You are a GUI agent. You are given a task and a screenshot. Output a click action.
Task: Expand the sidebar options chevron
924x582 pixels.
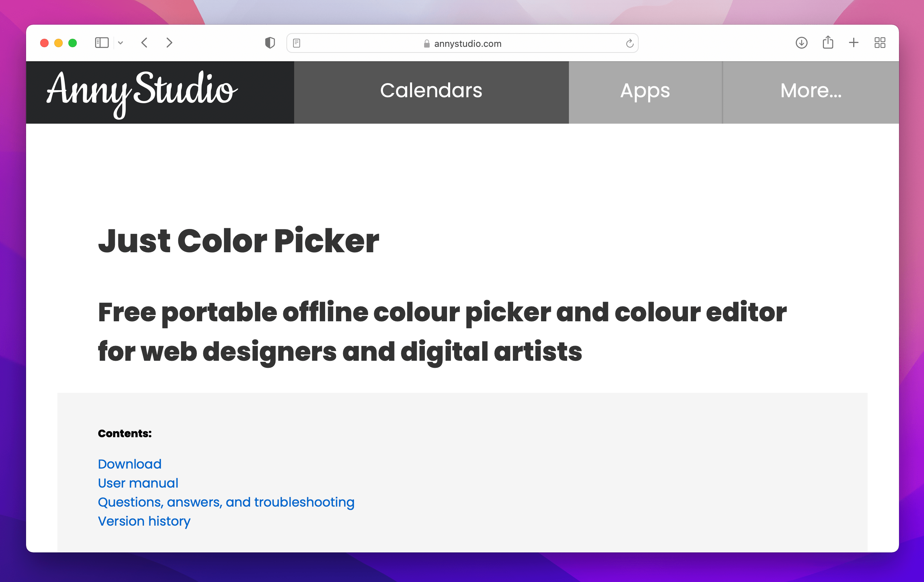[x=121, y=43]
